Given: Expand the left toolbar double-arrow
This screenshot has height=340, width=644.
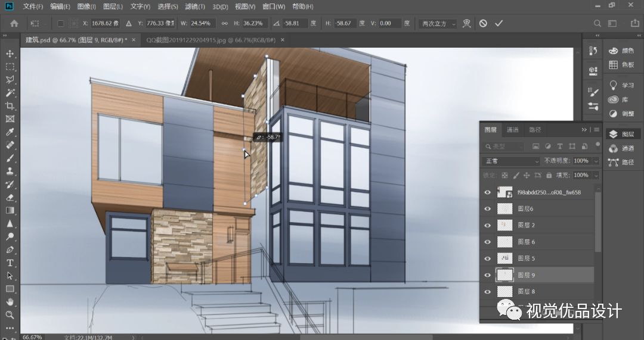Looking at the screenshot, I should (5, 36).
